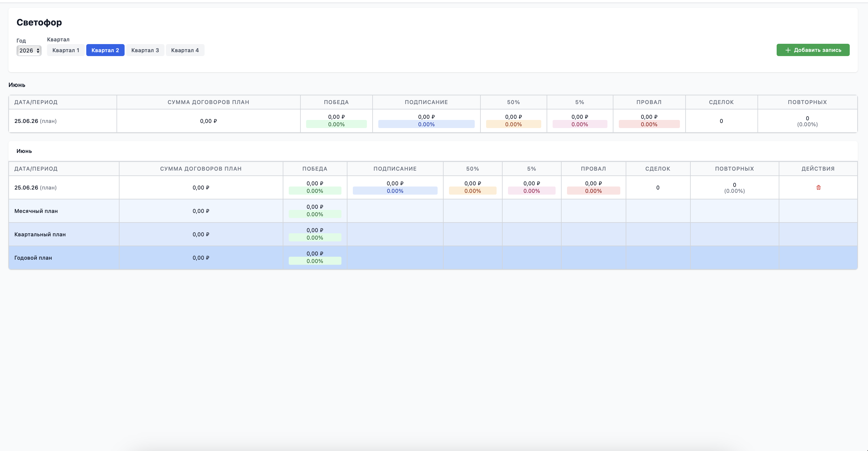The width and height of the screenshot is (868, 451).
Task: Click red Провал percentage bar in the lower table
Action: click(593, 191)
